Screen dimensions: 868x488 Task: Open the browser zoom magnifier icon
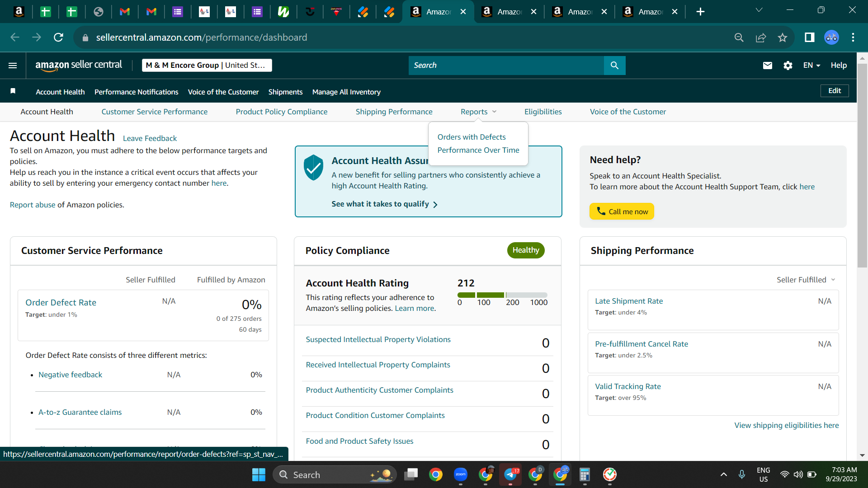coord(739,38)
